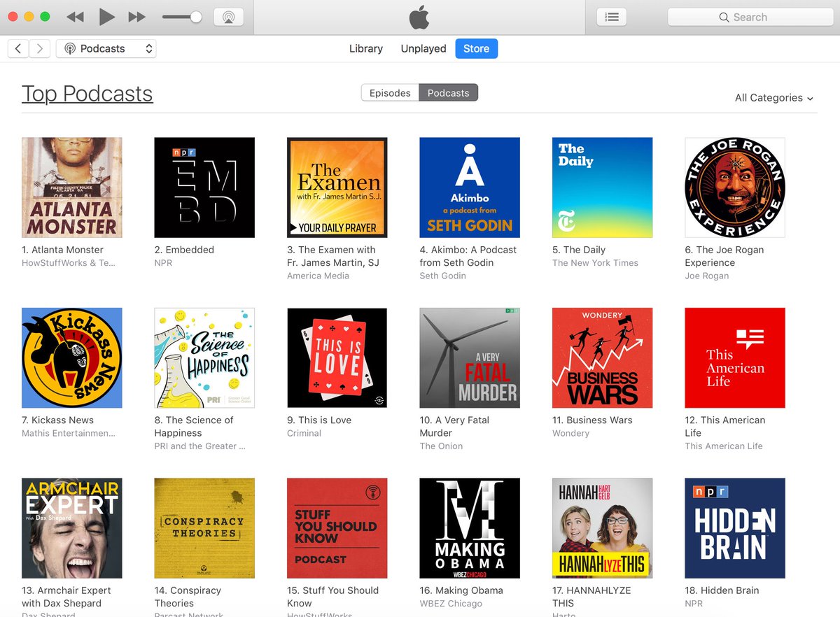Click 'The Onion' publisher text
Viewport: 840px width, 617px height.
tap(441, 446)
